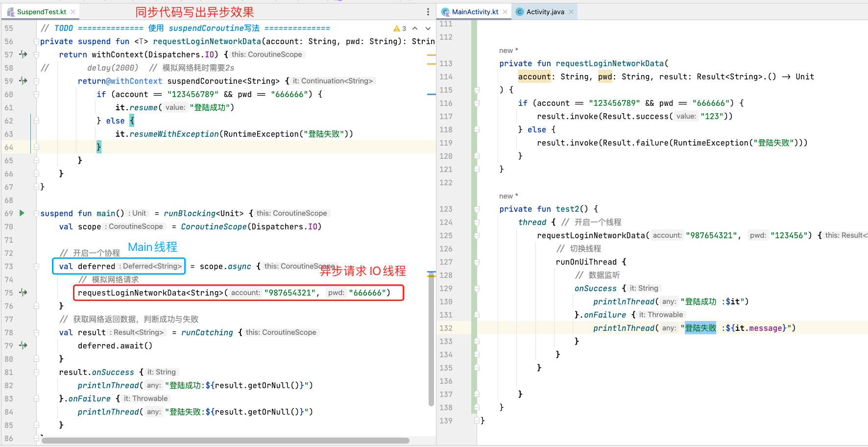Collapse suspendCoroutine lambda fold at line 59
868x447 pixels.
click(36, 81)
